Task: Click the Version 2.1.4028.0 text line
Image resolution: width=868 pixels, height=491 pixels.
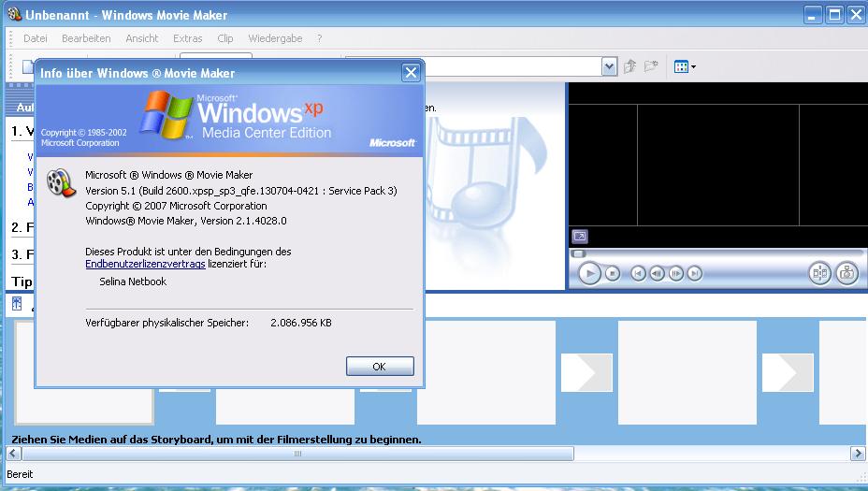Action: pos(186,221)
